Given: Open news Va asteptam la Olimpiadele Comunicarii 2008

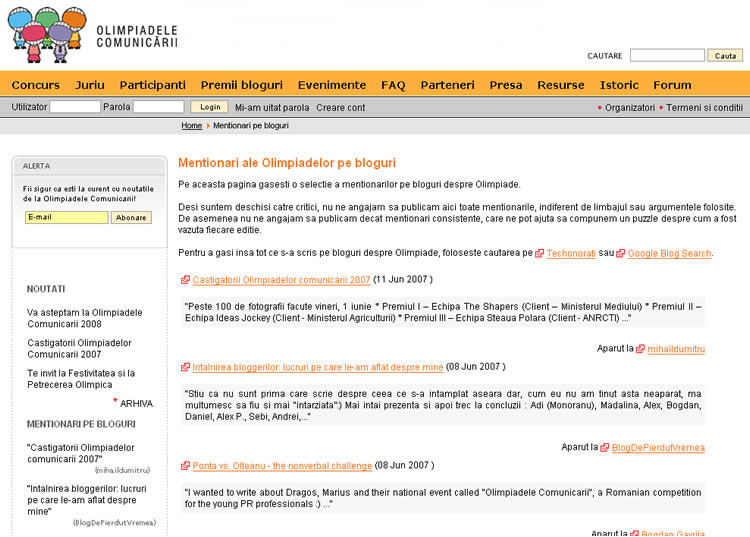Looking at the screenshot, I should (85, 318).
